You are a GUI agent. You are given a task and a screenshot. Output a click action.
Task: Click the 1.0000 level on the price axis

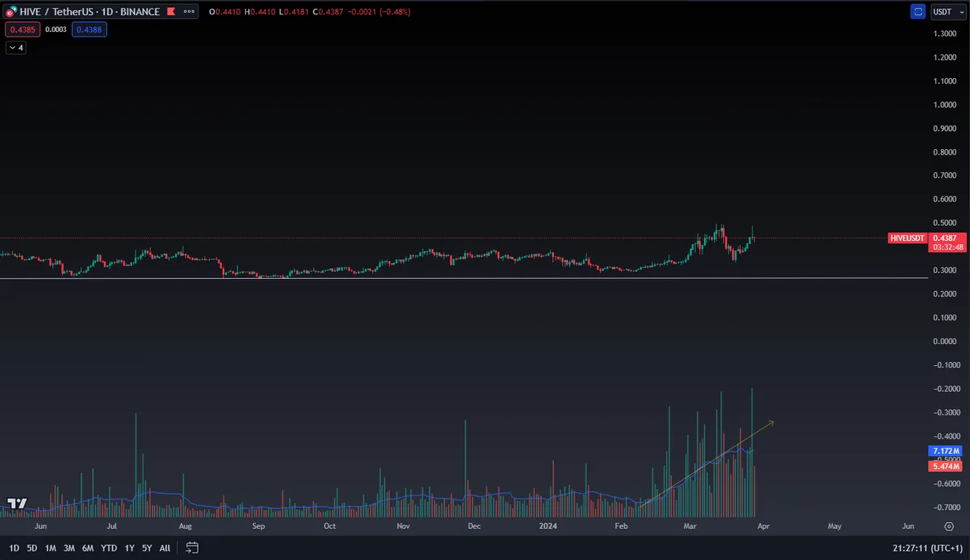point(947,105)
